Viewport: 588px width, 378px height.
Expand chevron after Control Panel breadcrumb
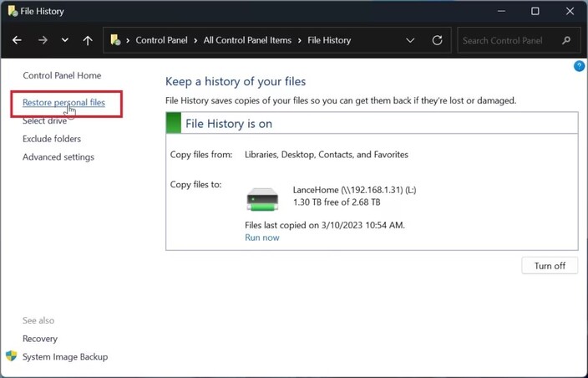[195, 40]
